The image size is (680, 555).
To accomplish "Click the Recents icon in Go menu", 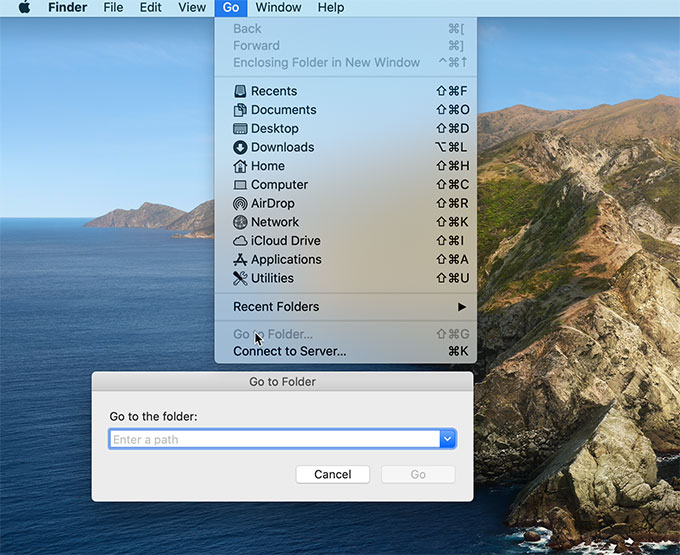I will [240, 91].
